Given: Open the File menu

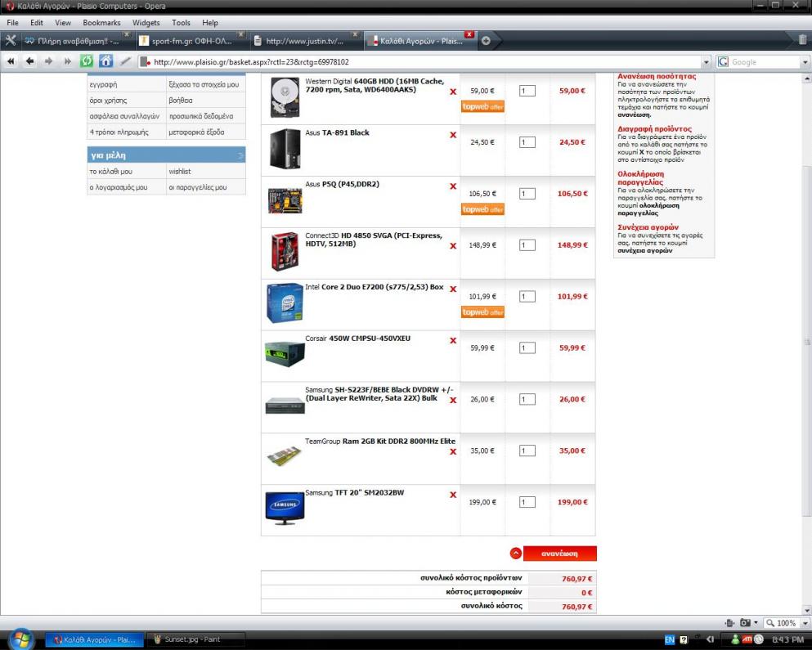Looking at the screenshot, I should tap(12, 23).
